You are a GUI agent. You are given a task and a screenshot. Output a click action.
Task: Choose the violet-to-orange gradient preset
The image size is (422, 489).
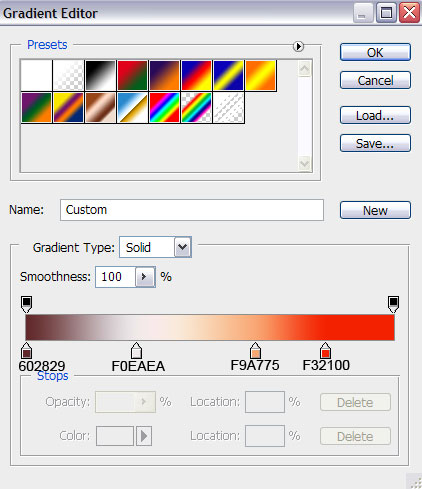pos(164,75)
